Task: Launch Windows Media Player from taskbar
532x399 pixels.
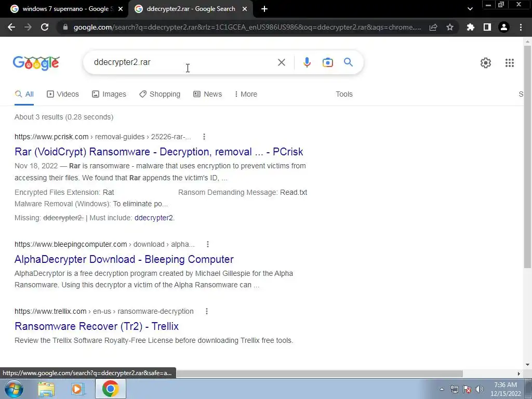Action: click(77, 389)
